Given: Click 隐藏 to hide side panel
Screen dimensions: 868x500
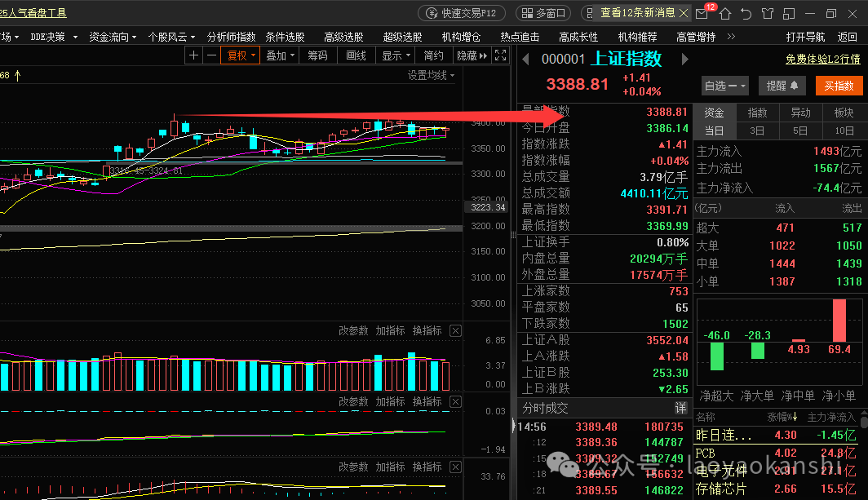Looking at the screenshot, I should coord(472,55).
